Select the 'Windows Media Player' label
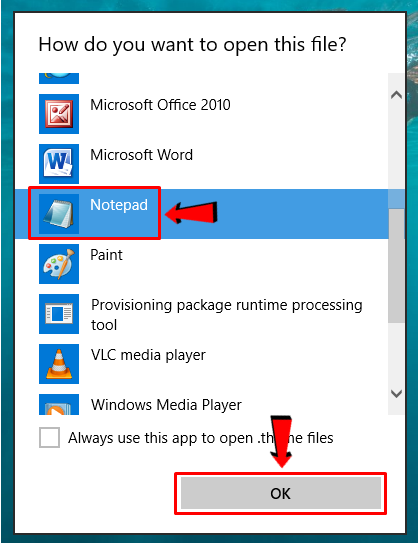The image size is (418, 543). 166,405
